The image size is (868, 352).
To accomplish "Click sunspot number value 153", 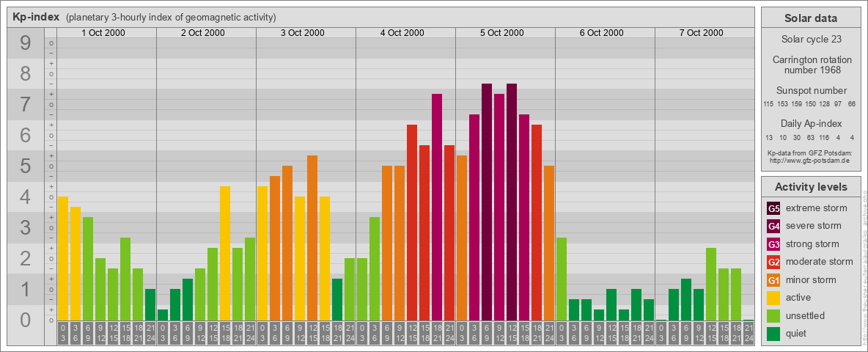I will (x=783, y=104).
